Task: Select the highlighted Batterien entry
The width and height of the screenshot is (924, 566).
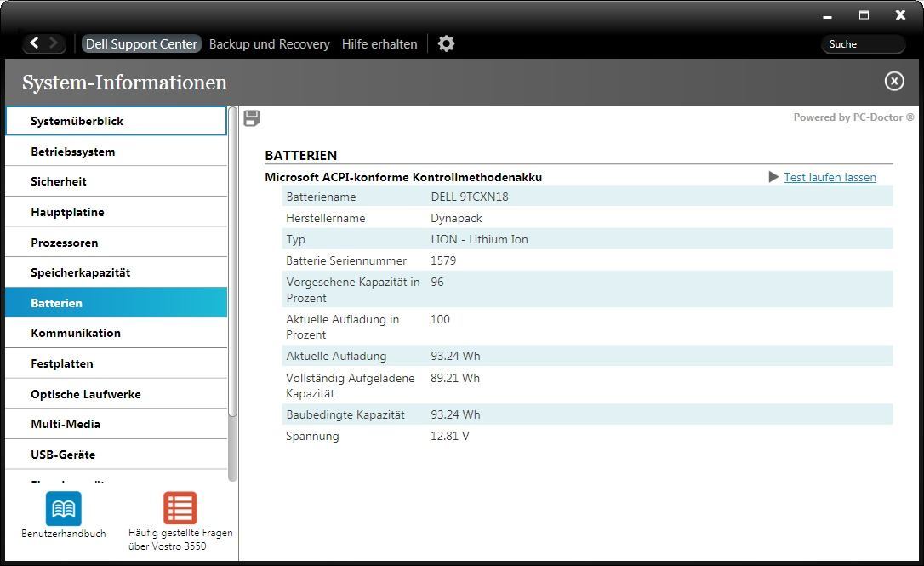Action: coord(116,302)
